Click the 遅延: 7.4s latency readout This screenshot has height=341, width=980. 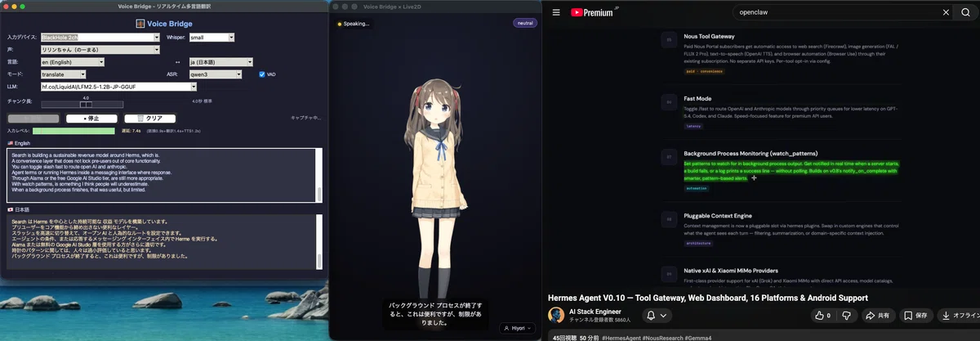coord(131,131)
